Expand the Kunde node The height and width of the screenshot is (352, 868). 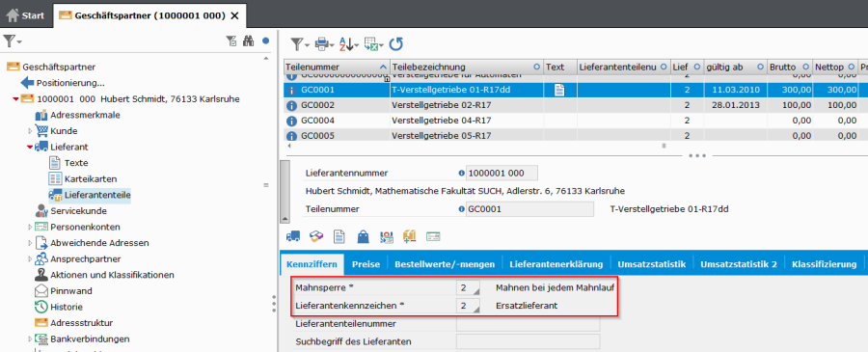(31, 131)
